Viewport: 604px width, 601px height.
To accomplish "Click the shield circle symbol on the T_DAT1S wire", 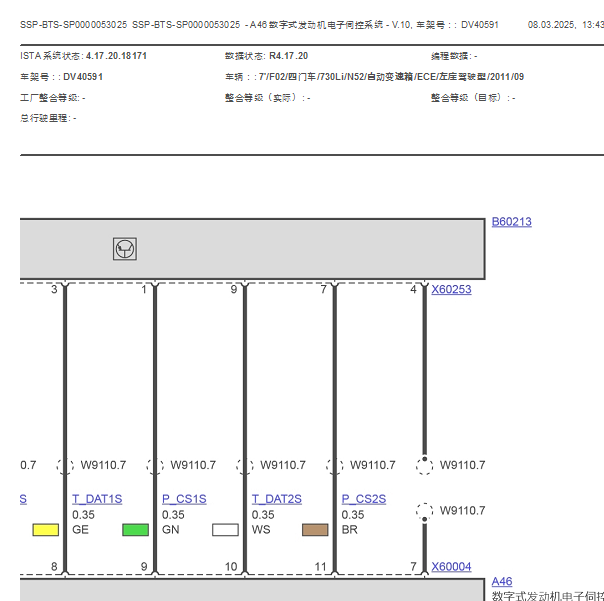I will pyautogui.click(x=65, y=466).
